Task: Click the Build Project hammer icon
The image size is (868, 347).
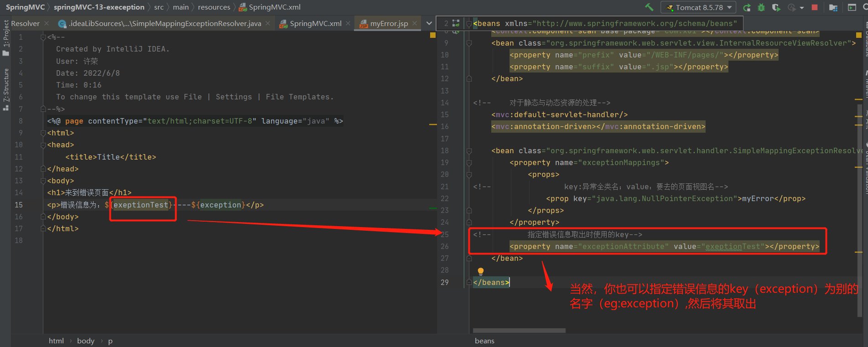Action: click(649, 7)
